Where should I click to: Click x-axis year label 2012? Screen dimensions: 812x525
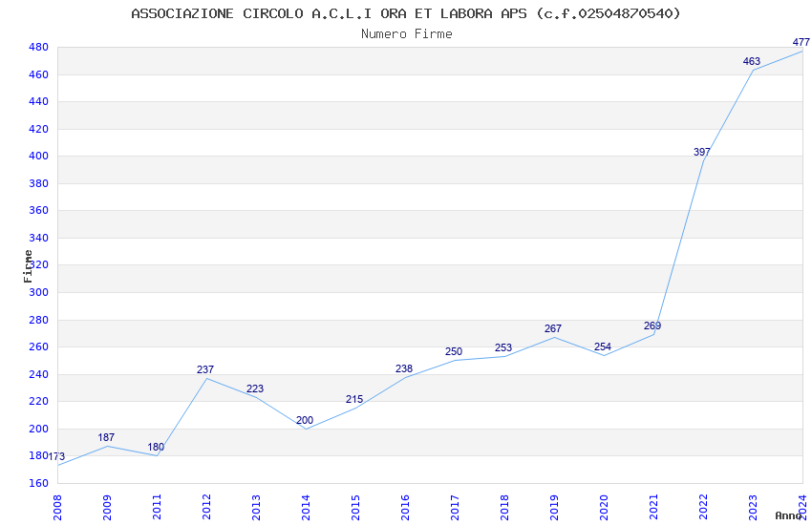206,508
